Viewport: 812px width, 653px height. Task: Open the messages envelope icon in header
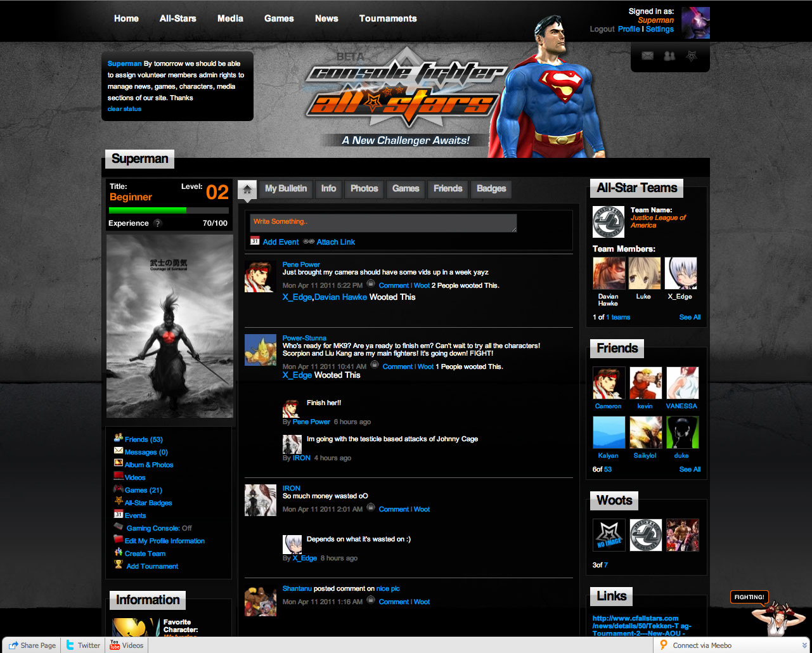click(x=647, y=56)
